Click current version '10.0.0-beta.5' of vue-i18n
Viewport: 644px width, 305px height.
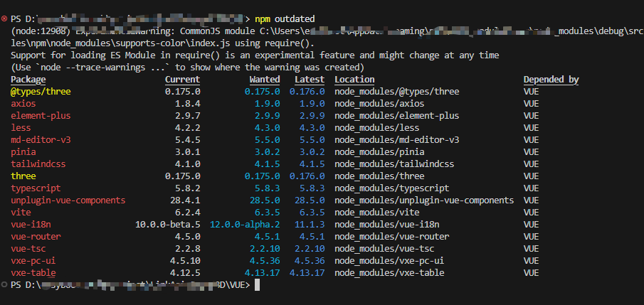point(167,225)
